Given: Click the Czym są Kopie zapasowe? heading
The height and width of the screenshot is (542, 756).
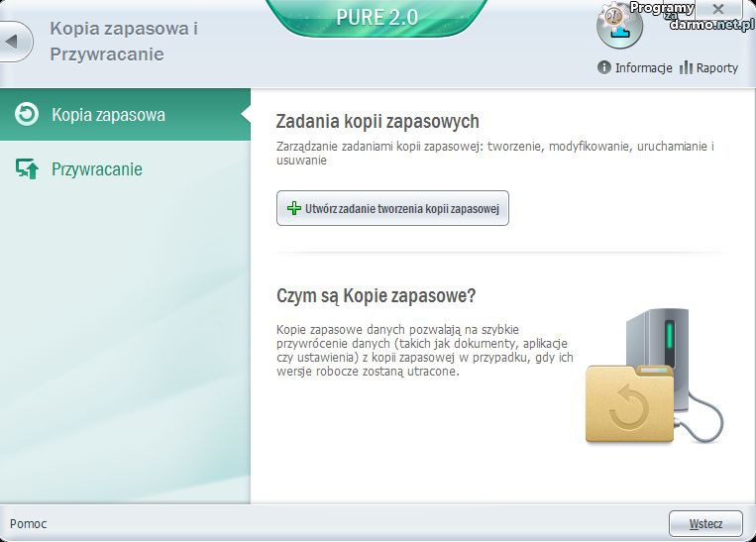Looking at the screenshot, I should point(377,295).
